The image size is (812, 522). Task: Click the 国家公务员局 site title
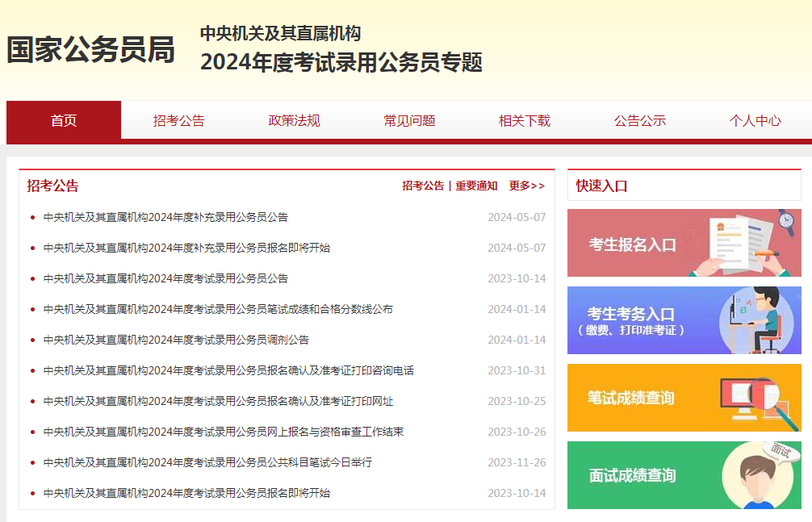tap(90, 50)
